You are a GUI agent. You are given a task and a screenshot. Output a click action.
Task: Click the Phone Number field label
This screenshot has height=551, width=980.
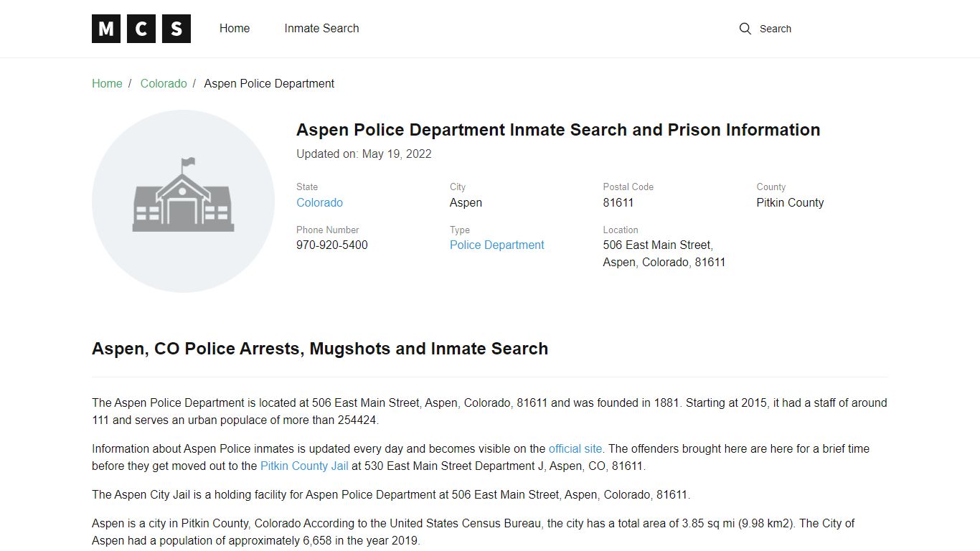tap(328, 230)
